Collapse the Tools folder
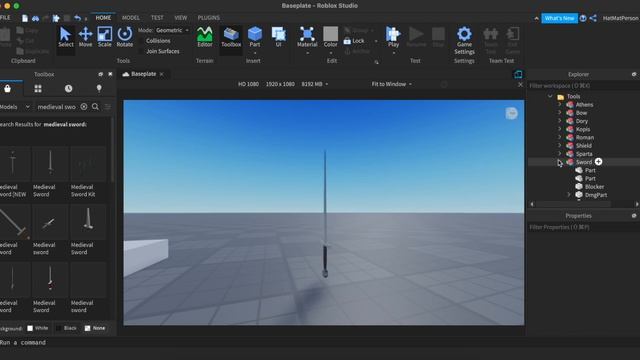This screenshot has width=640, height=360. pos(550,96)
